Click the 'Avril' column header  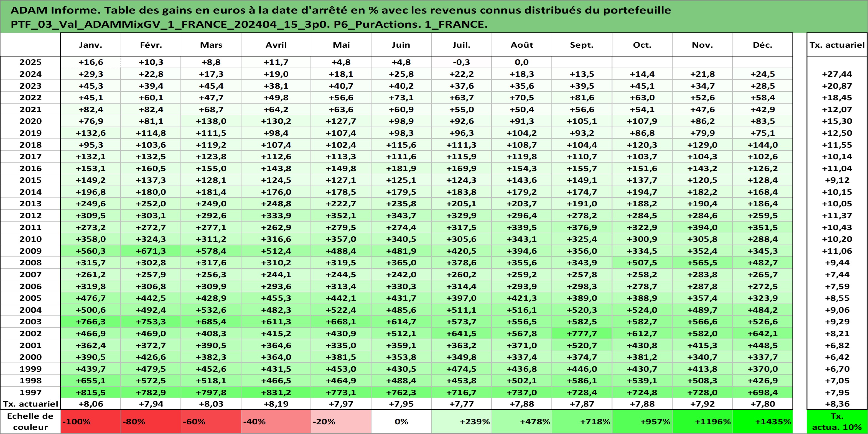coord(276,45)
